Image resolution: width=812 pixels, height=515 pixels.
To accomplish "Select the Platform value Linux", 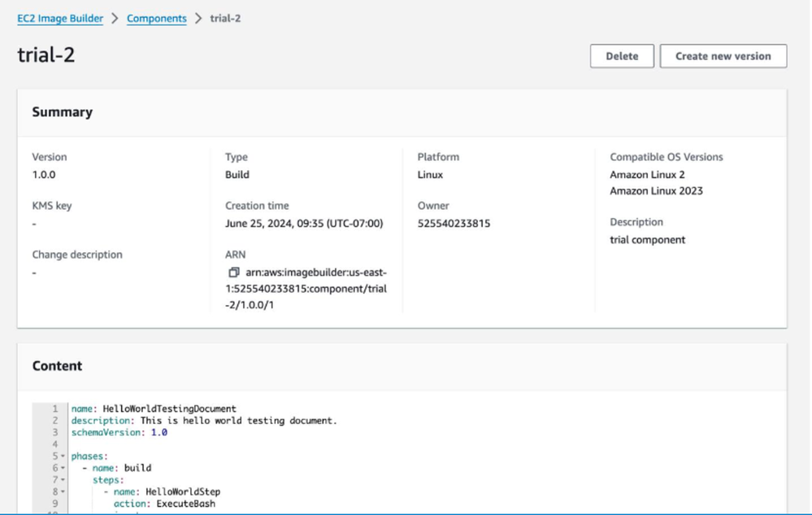I will [x=430, y=175].
